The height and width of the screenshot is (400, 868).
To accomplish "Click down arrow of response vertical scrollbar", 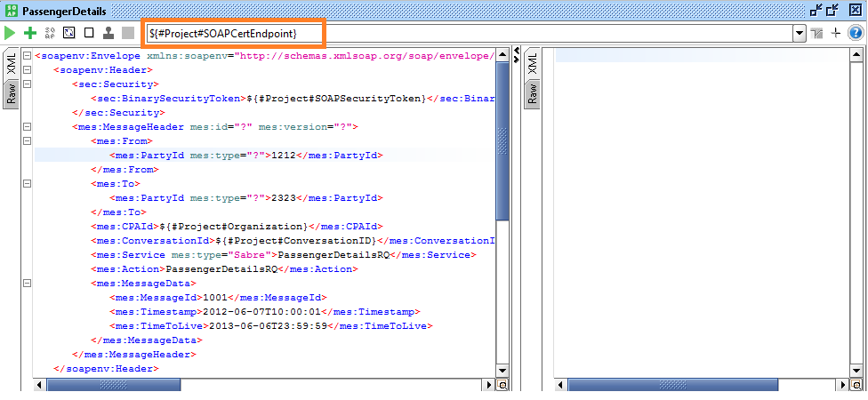I will (857, 371).
